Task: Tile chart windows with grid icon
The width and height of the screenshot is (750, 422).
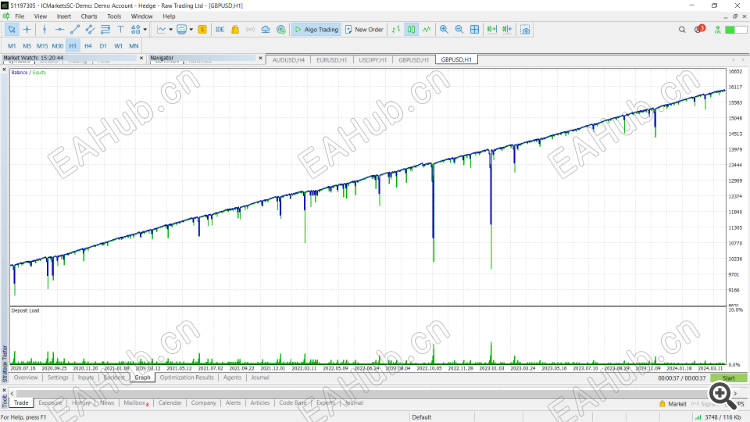Action: coord(474,30)
